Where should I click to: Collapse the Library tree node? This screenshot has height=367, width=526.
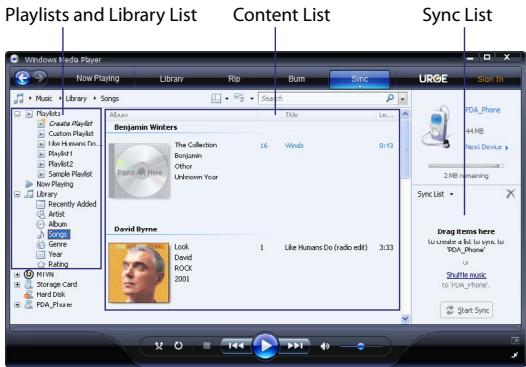click(x=17, y=194)
